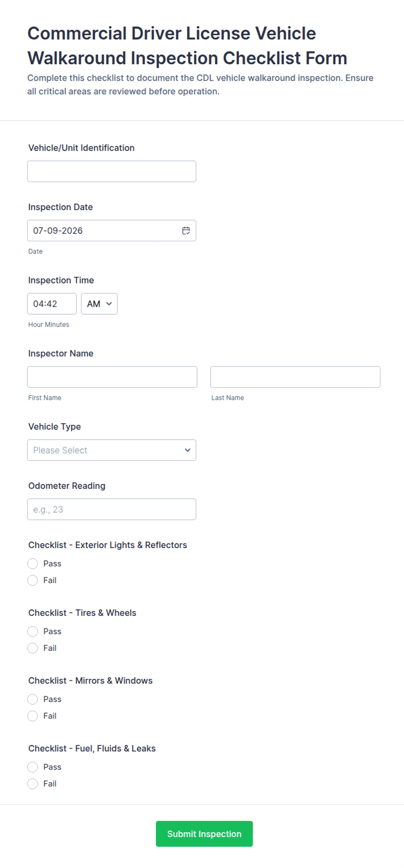Submit the inspection with the green button
404x868 pixels.
204,834
